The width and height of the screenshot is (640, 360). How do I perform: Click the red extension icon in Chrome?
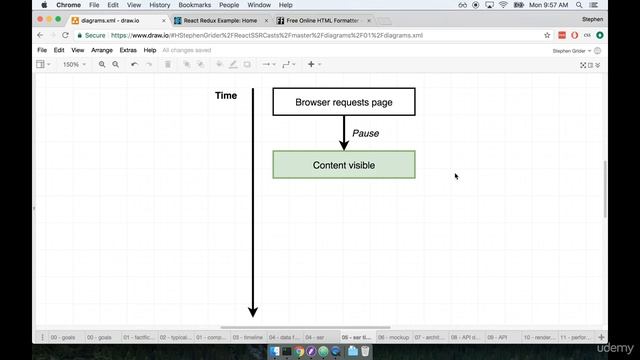[562, 36]
